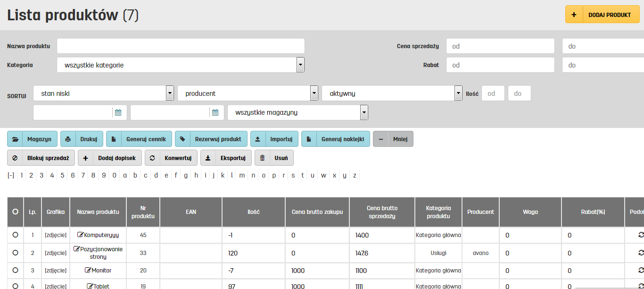
Task: Toggle the select-all radio in table header
Action: click(15, 212)
